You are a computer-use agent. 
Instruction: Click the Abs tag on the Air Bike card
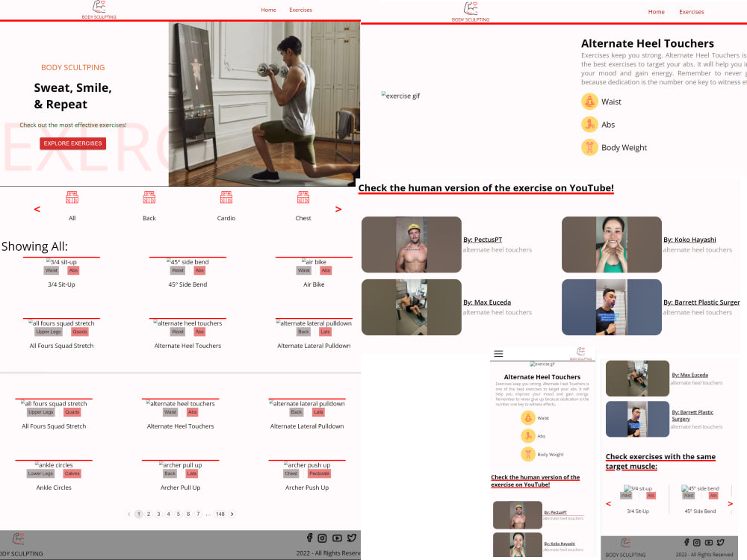(x=326, y=270)
